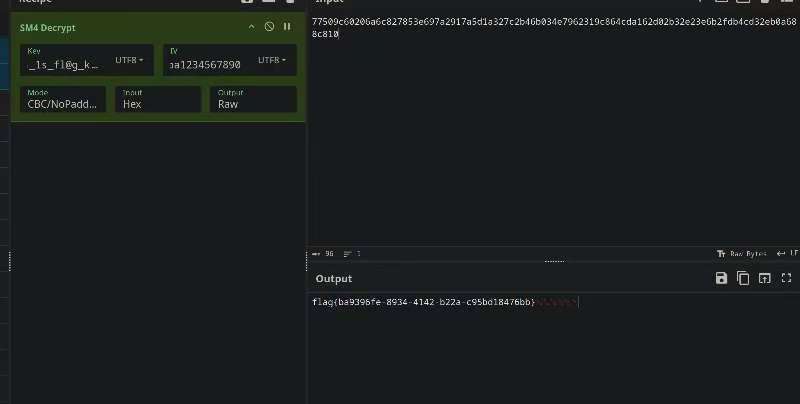Open Raw Bytes character encoding selector
Viewport: 800px width, 404px height.
tap(742, 254)
